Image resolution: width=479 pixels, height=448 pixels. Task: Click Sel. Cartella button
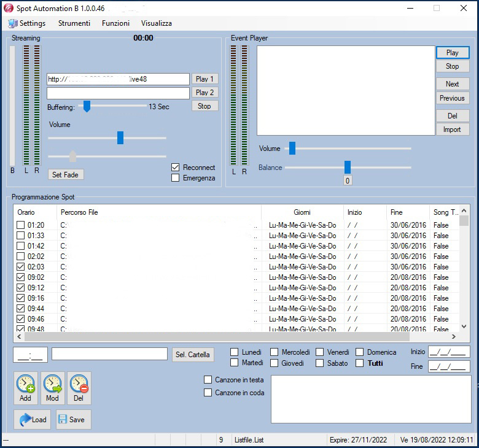coord(193,355)
